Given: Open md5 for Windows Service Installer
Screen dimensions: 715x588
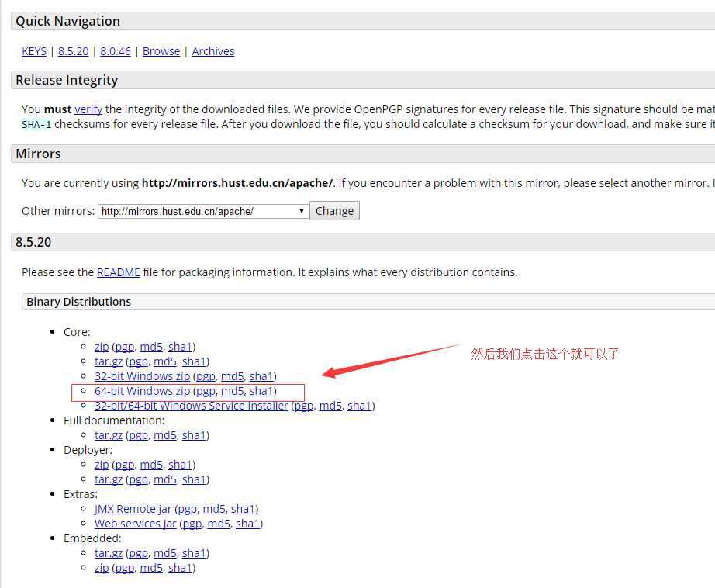Looking at the screenshot, I should pos(330,406).
